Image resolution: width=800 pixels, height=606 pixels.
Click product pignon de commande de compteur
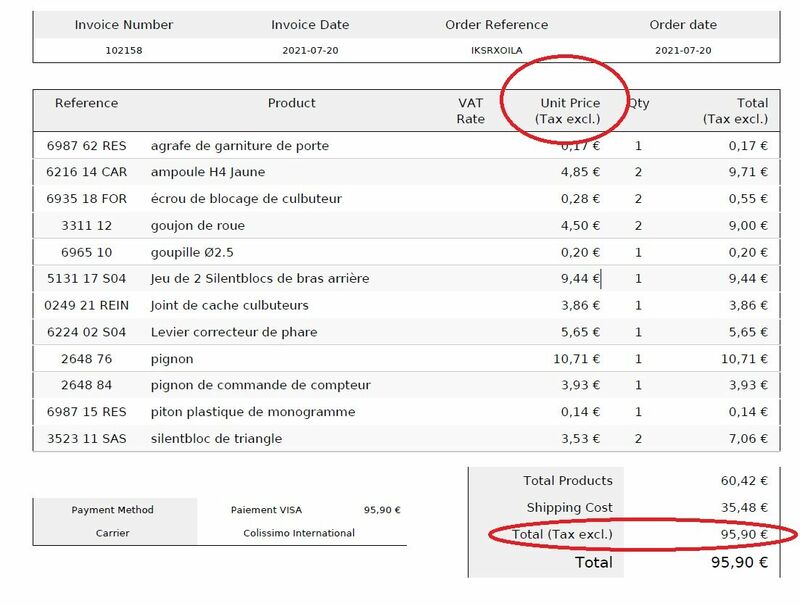click(x=261, y=385)
